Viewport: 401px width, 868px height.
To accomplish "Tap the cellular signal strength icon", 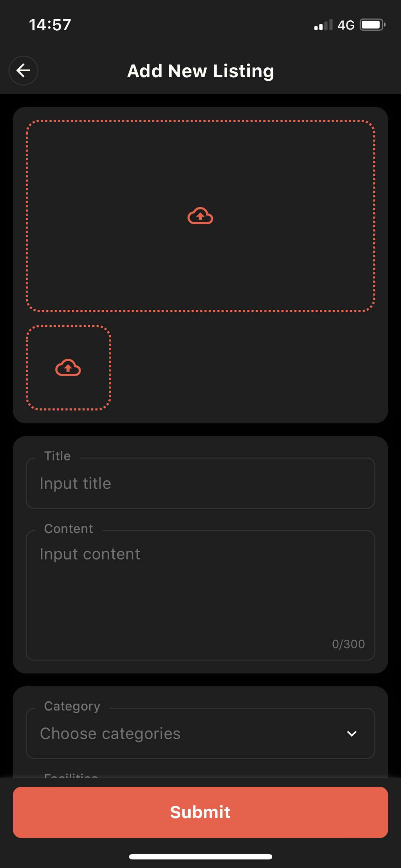I will point(323,25).
